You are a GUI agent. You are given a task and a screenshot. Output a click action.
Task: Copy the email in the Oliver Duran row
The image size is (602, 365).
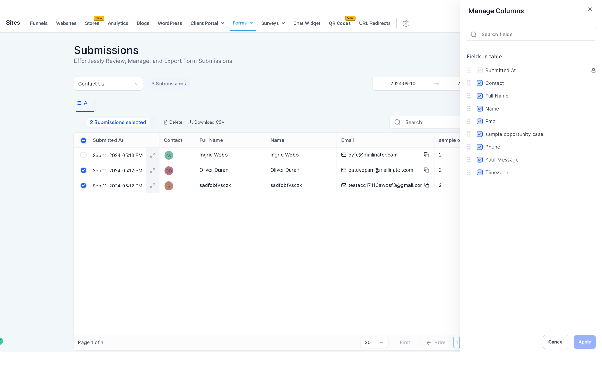click(426, 170)
